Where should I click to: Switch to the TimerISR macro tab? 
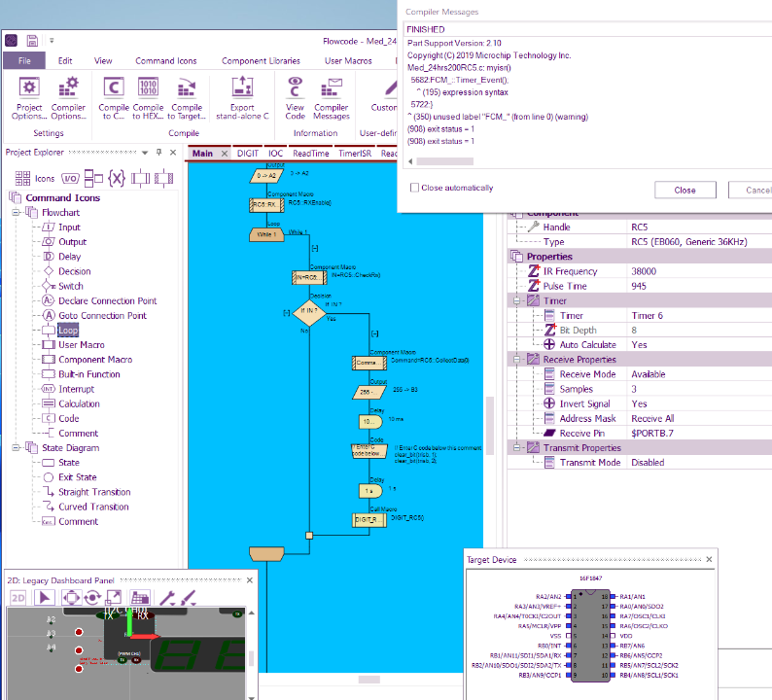(x=355, y=153)
